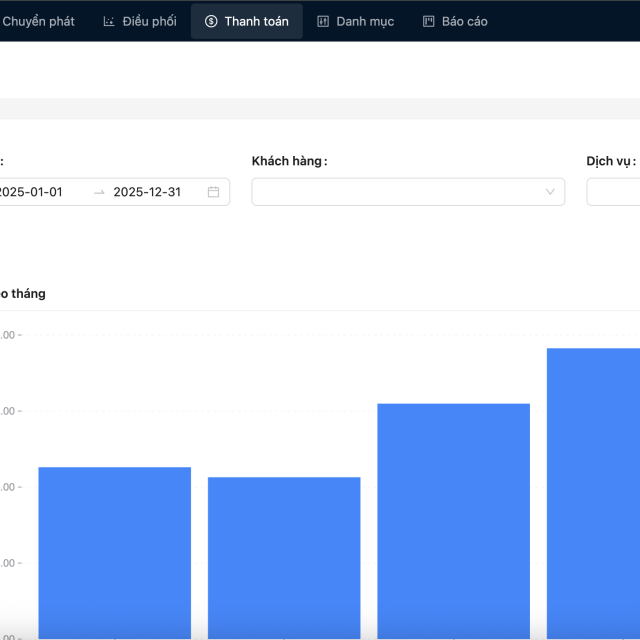Open the Dịch vụ dropdown

pyautogui.click(x=613, y=192)
